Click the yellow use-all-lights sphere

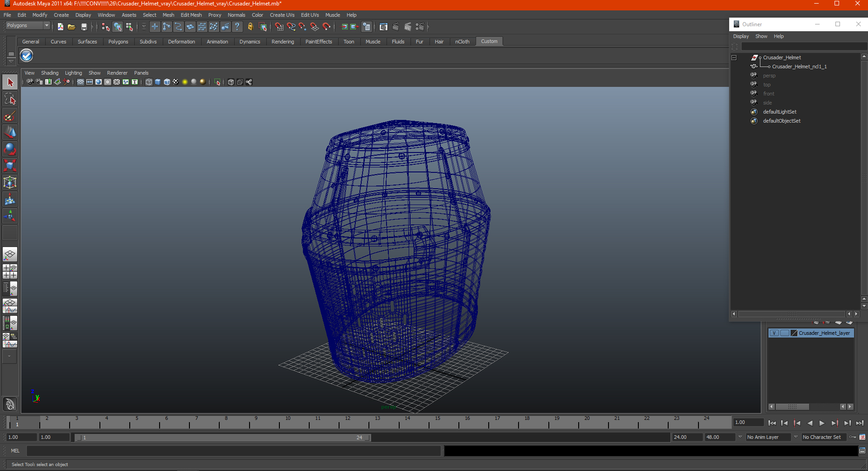[185, 82]
